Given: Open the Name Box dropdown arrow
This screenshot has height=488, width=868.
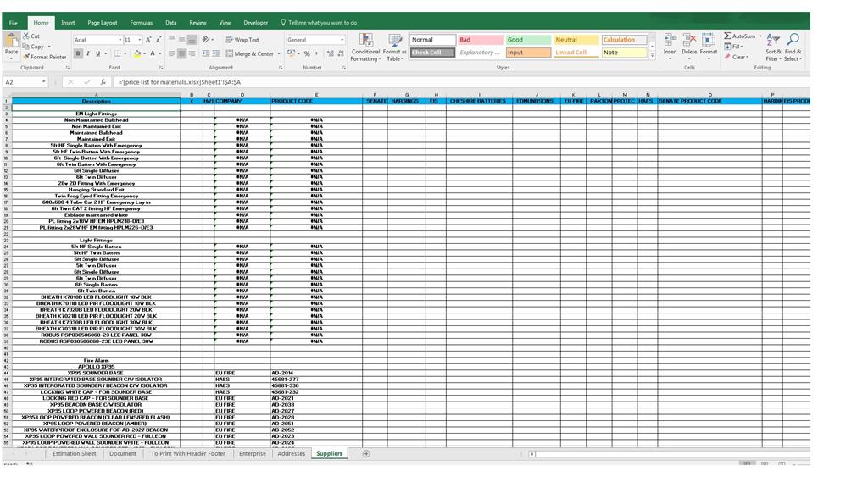Looking at the screenshot, I should [43, 82].
